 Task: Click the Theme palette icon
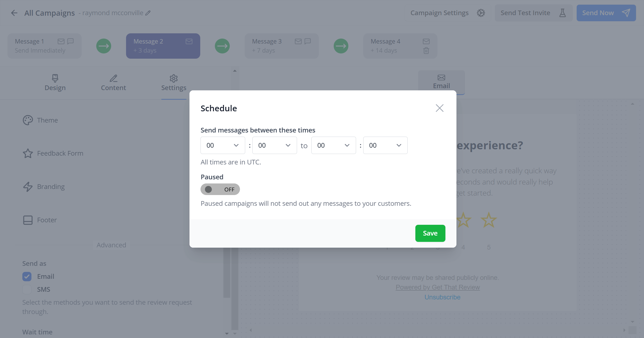tap(28, 120)
